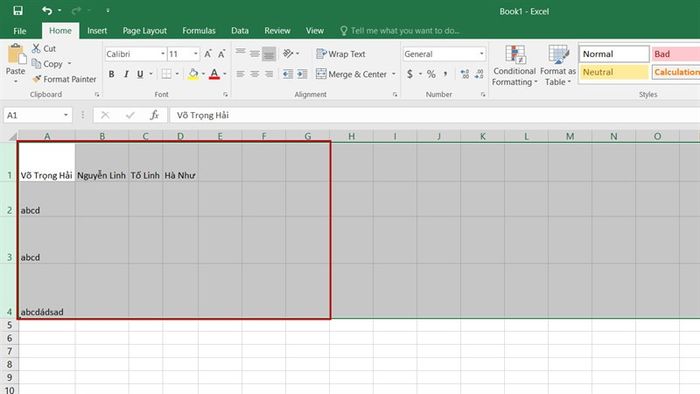Switch to the Insert tab
This screenshot has height=394, width=700.
click(97, 30)
